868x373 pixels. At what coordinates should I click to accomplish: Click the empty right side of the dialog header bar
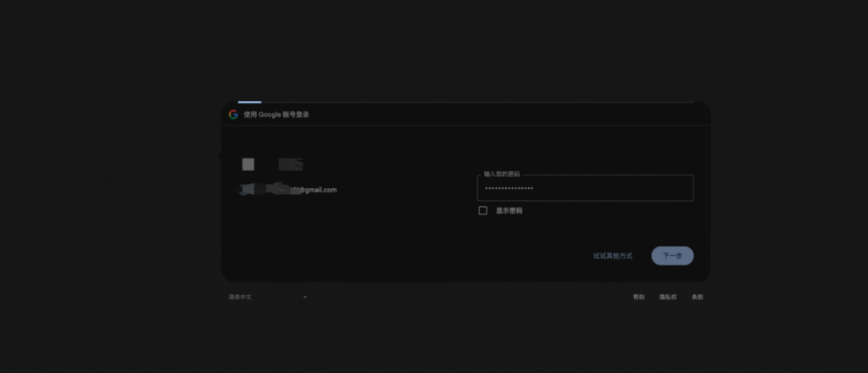tap(551, 114)
